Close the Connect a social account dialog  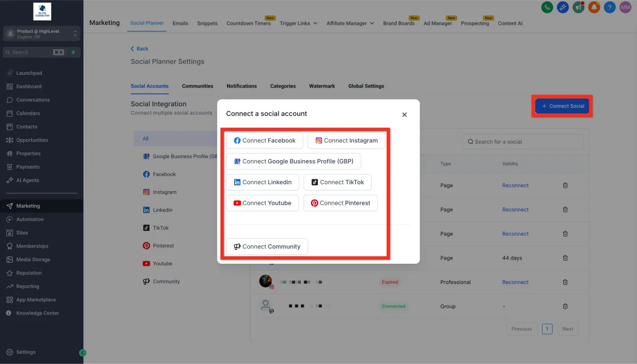point(404,114)
